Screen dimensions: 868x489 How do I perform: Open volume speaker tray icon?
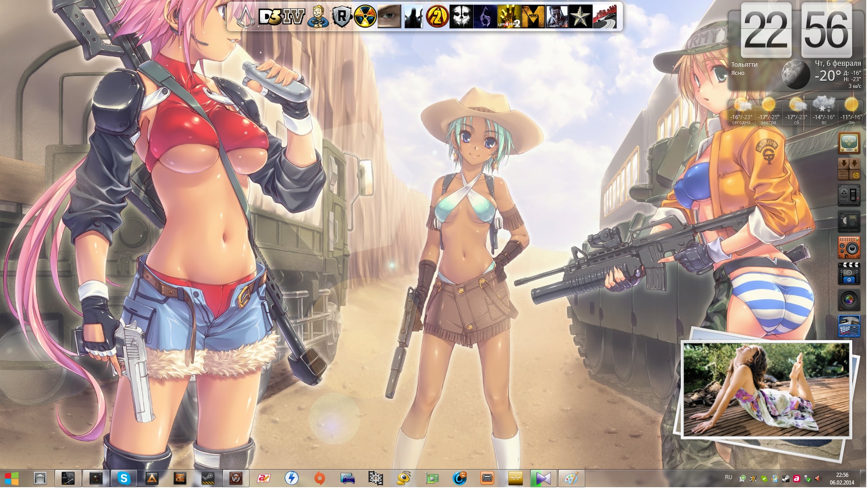pos(819,480)
